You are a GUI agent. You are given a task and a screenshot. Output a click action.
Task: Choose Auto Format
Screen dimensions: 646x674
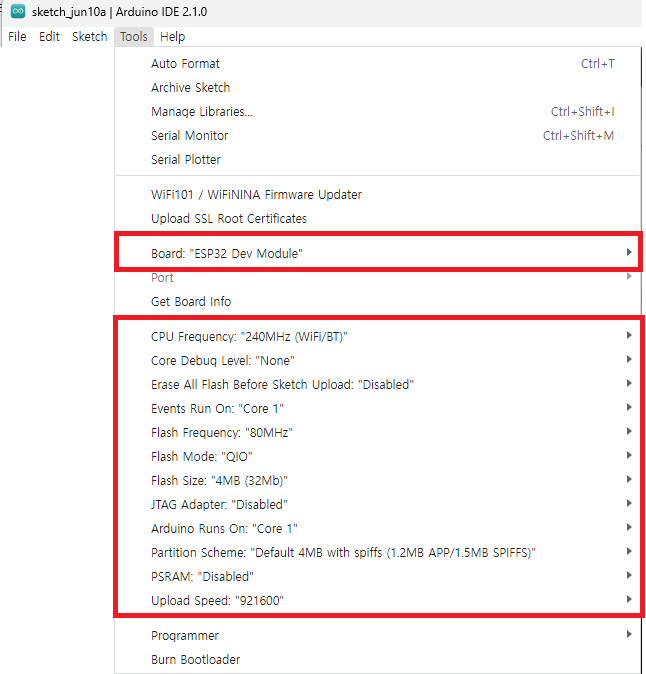pyautogui.click(x=377, y=64)
